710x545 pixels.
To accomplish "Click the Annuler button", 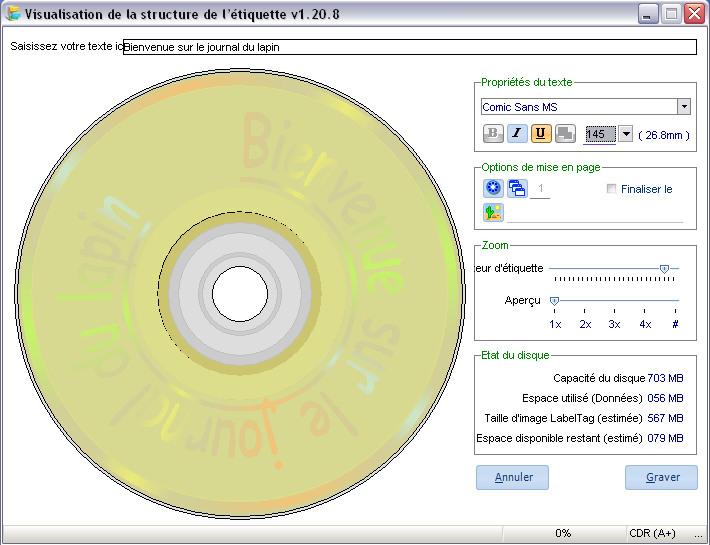I will (512, 477).
